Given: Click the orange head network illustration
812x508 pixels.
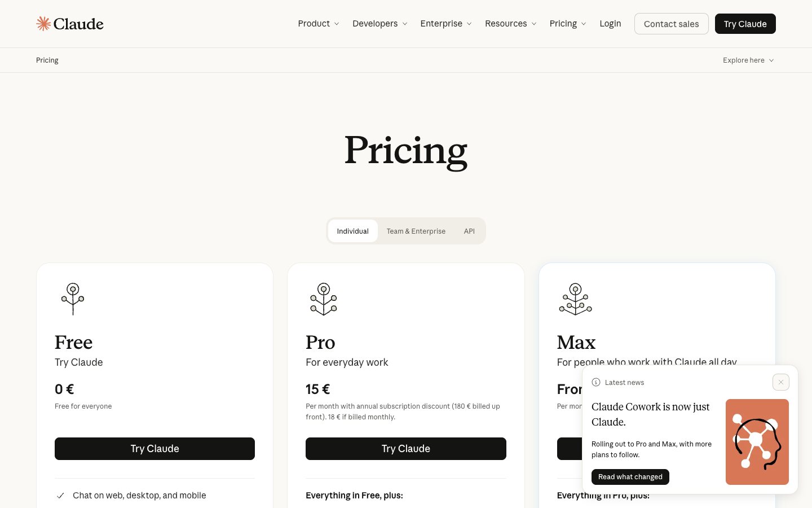Looking at the screenshot, I should pyautogui.click(x=757, y=442).
